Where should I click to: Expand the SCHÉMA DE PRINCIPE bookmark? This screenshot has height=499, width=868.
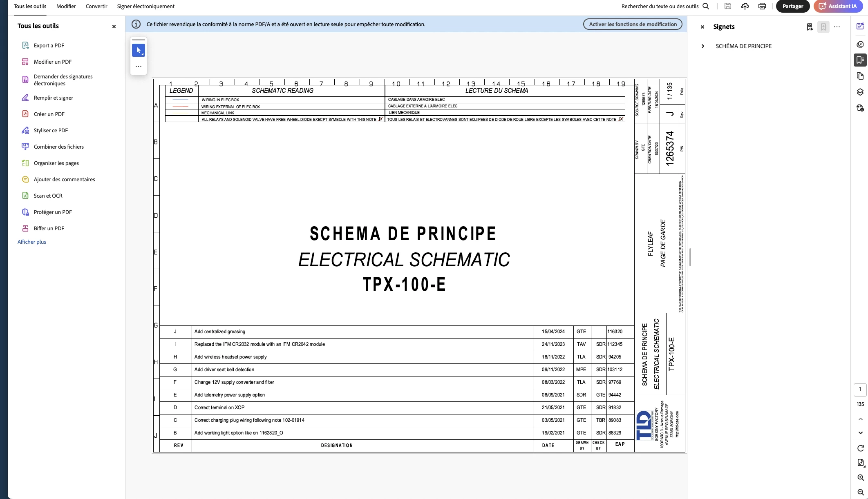point(702,46)
